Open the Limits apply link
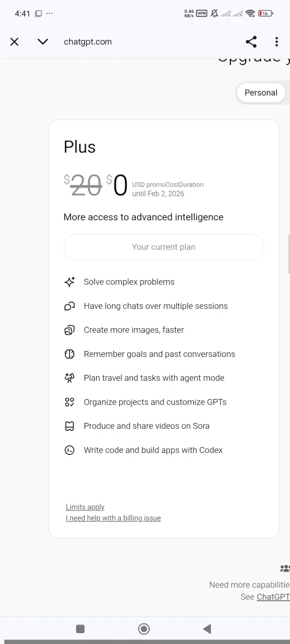The height and width of the screenshot is (644, 290). pyautogui.click(x=85, y=507)
